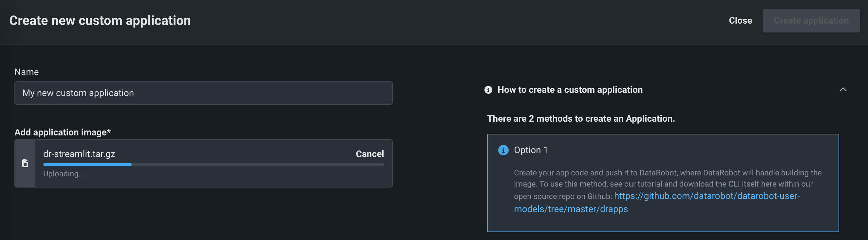Click the There are 2 methods text
Image resolution: width=868 pixels, height=240 pixels.
[x=580, y=119]
